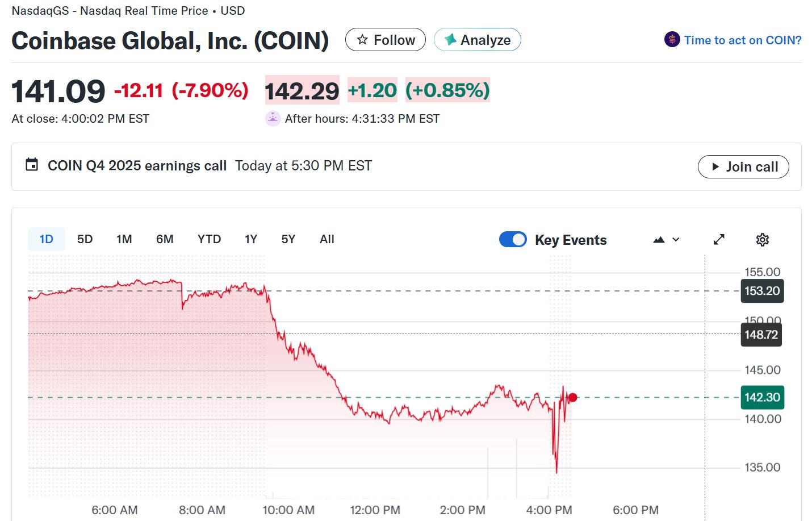Show the 5Y chart range
Image resolution: width=812 pixels, height=521 pixels.
288,239
